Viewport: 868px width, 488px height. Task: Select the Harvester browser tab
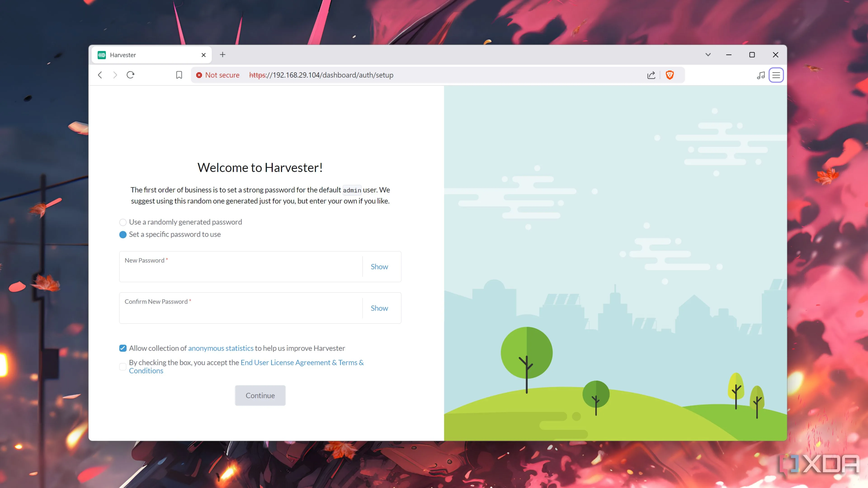(x=152, y=55)
